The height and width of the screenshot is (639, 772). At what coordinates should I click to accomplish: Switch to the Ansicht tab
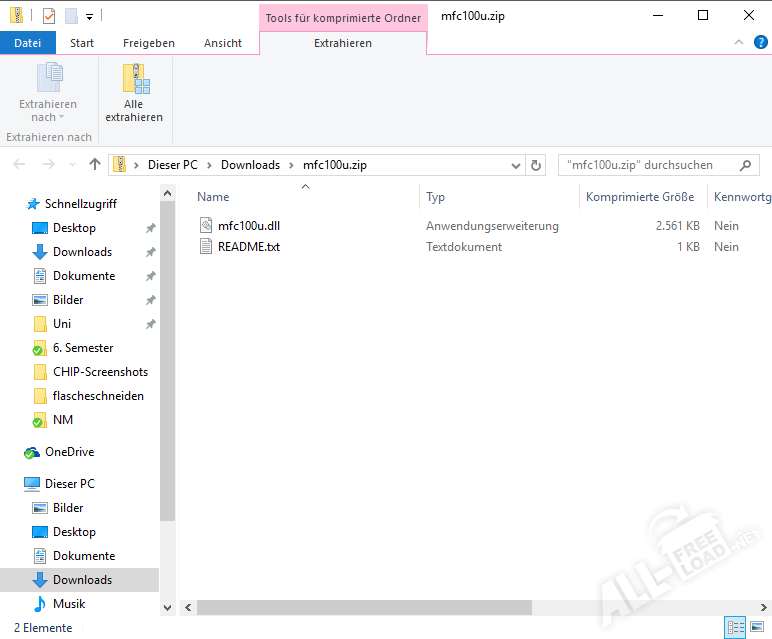[222, 43]
